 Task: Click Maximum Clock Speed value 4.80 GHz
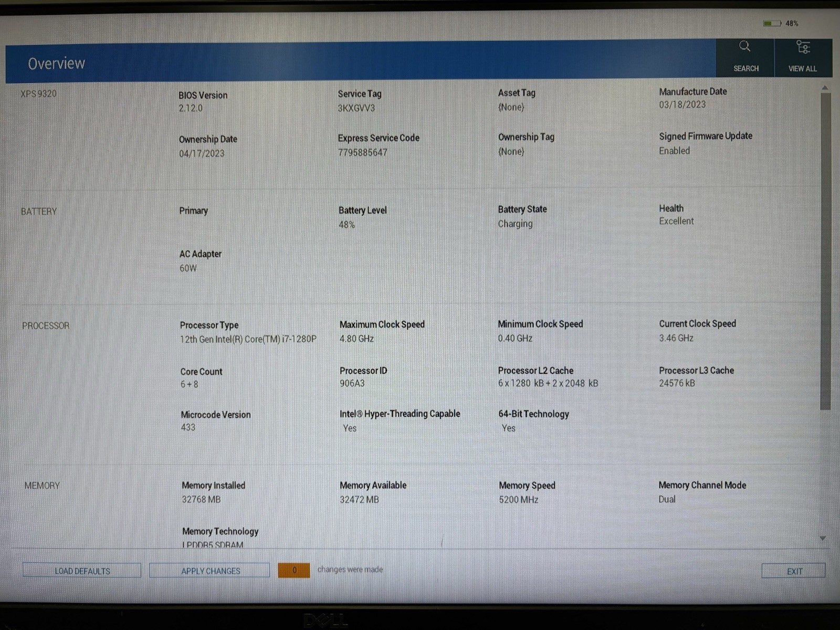click(x=356, y=339)
